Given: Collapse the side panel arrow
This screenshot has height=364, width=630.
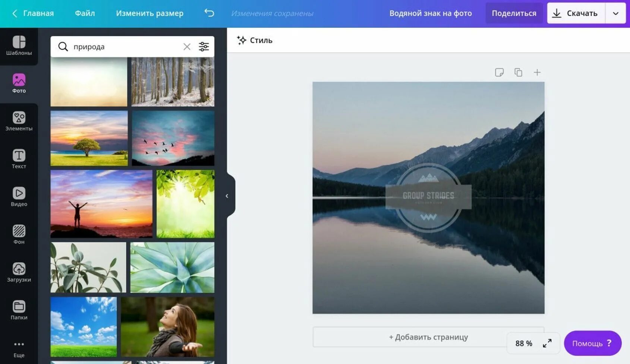Looking at the screenshot, I should [227, 196].
